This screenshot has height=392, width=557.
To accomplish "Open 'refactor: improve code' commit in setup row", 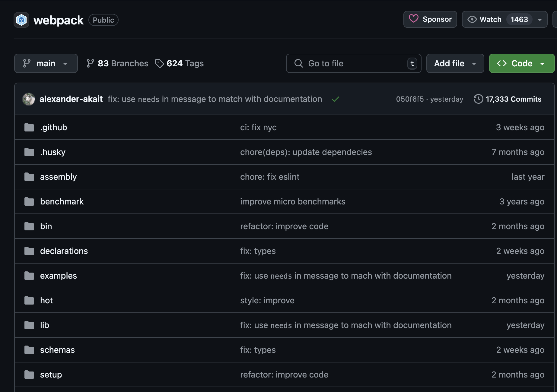I will pyautogui.click(x=284, y=375).
